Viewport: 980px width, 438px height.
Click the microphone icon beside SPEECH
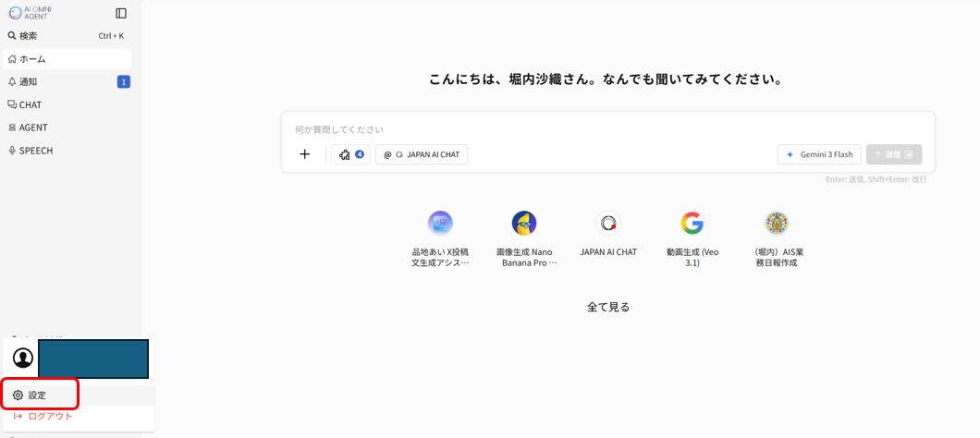pos(13,151)
